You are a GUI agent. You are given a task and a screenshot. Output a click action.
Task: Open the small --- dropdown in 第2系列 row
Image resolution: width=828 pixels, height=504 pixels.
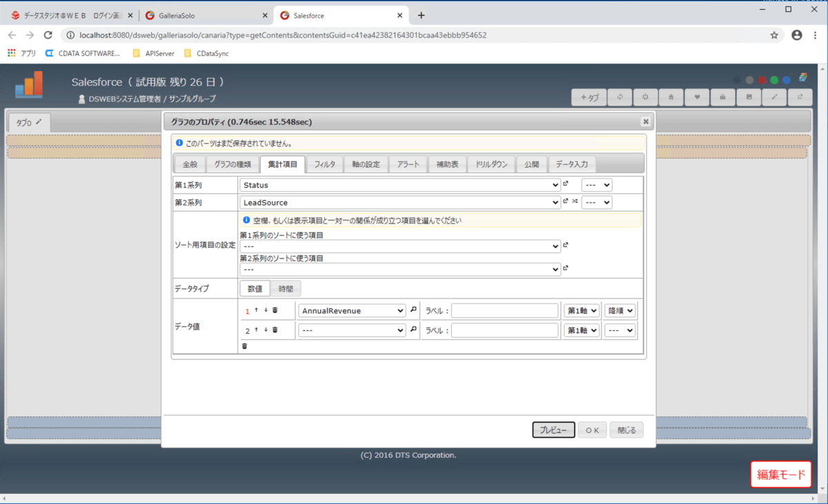tap(597, 203)
